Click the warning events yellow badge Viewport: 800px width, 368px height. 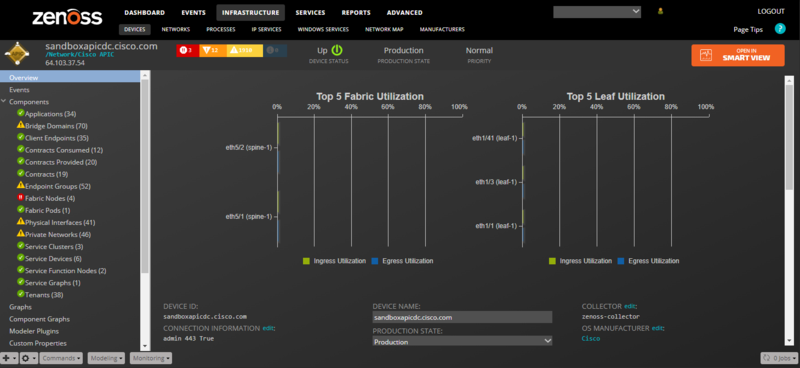click(244, 51)
